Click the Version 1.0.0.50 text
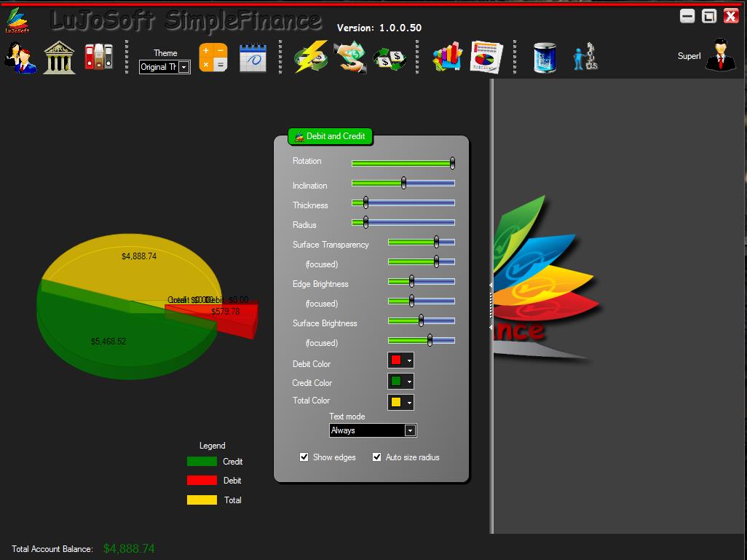747x560 pixels. pos(379,28)
